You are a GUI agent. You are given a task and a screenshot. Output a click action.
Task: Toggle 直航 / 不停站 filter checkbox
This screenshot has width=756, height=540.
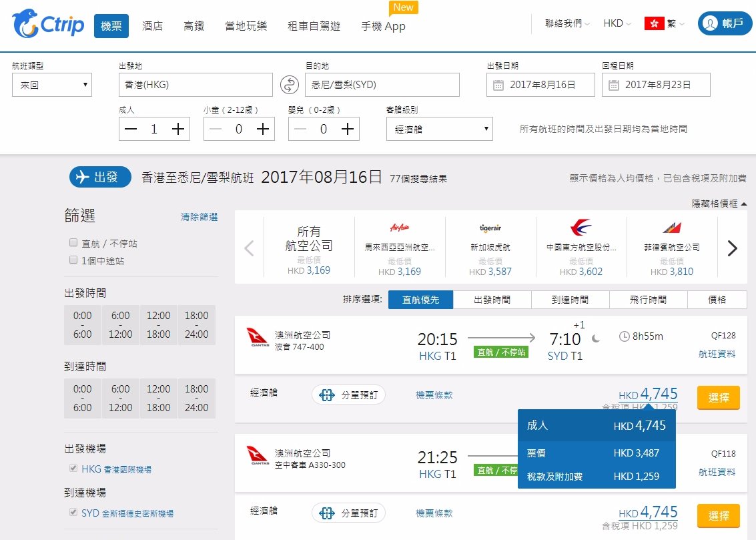pyautogui.click(x=73, y=242)
